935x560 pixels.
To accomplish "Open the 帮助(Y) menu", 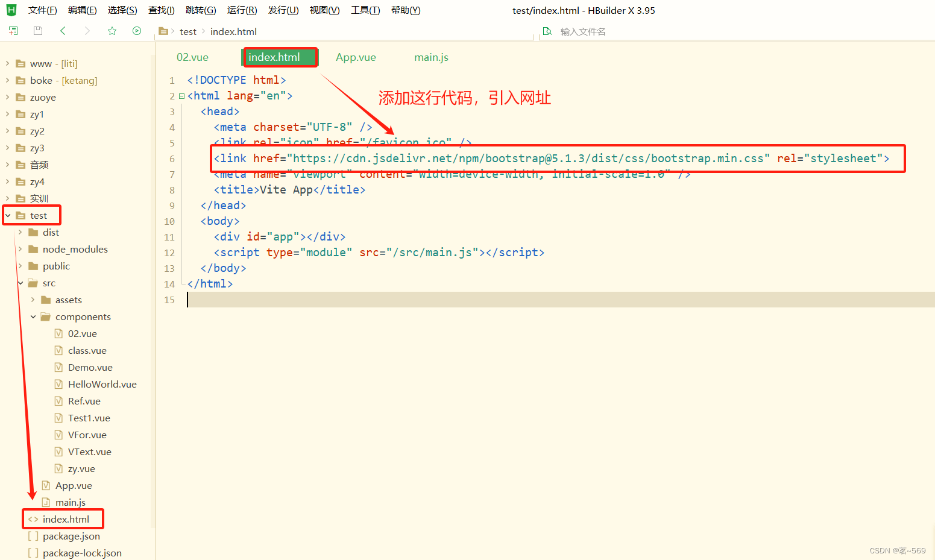I will pos(406,10).
